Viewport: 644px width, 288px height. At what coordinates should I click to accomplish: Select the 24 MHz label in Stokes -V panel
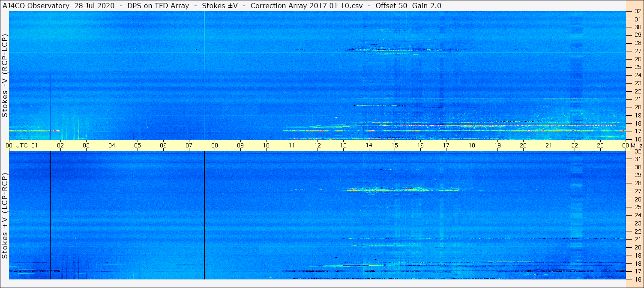(x=637, y=75)
